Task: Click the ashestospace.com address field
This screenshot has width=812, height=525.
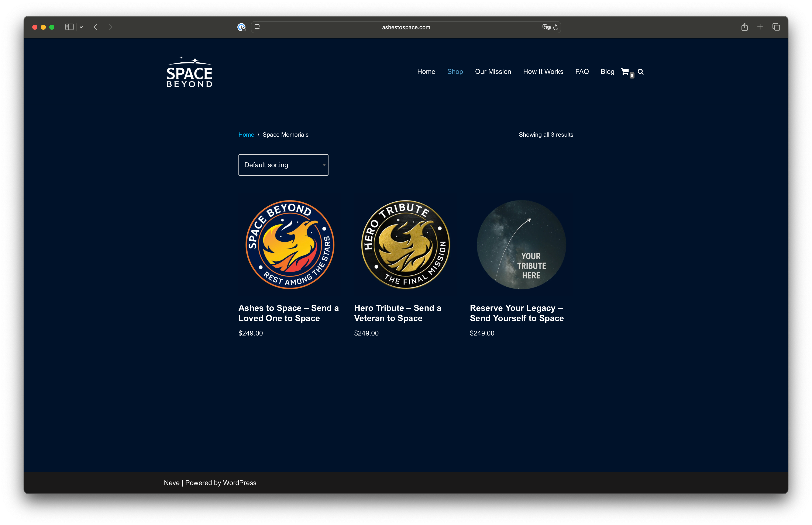Action: click(406, 27)
